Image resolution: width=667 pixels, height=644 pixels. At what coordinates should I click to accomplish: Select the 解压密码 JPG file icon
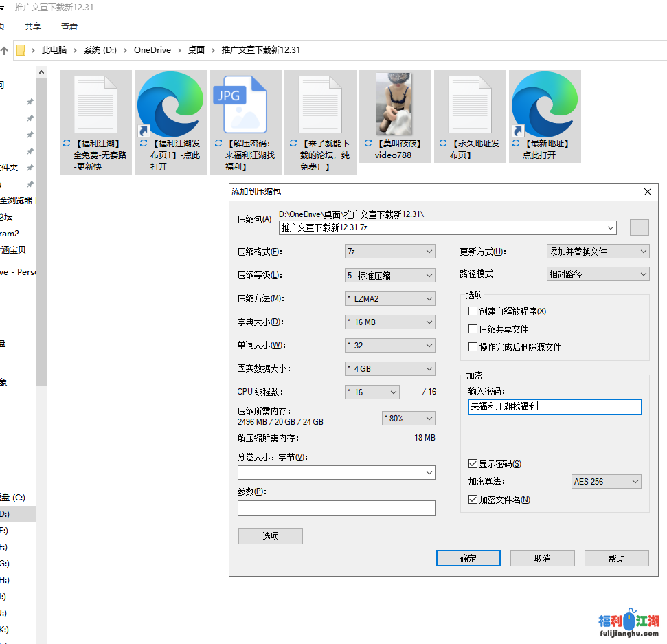(x=245, y=104)
